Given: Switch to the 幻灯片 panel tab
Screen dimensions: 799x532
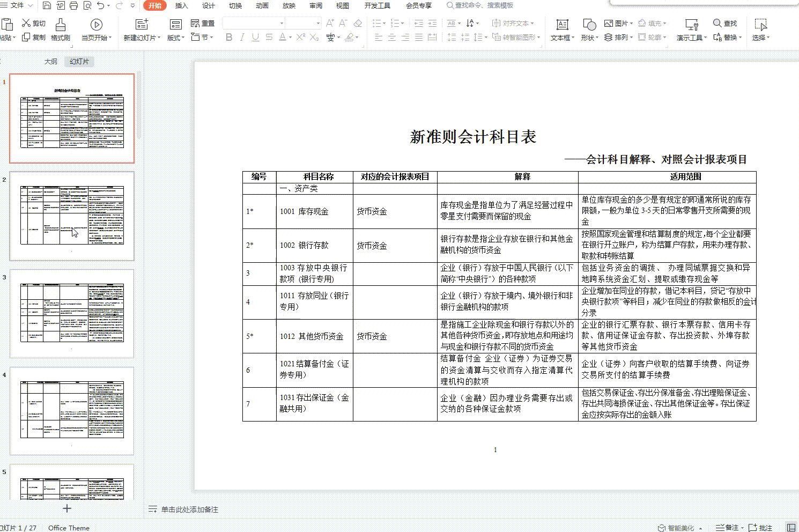Looking at the screenshot, I should [79, 61].
